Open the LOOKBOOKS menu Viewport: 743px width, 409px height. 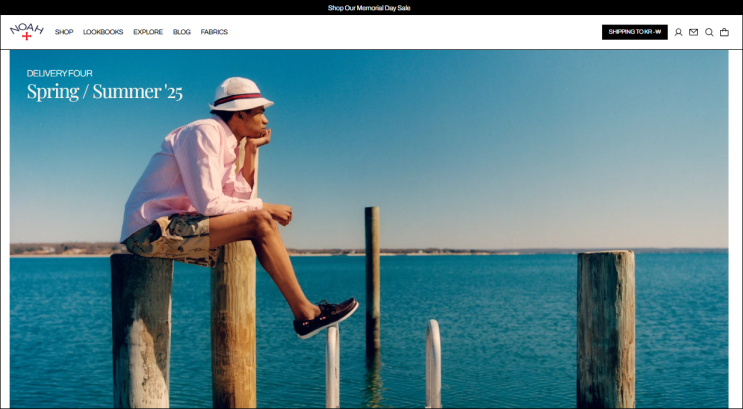(x=103, y=32)
